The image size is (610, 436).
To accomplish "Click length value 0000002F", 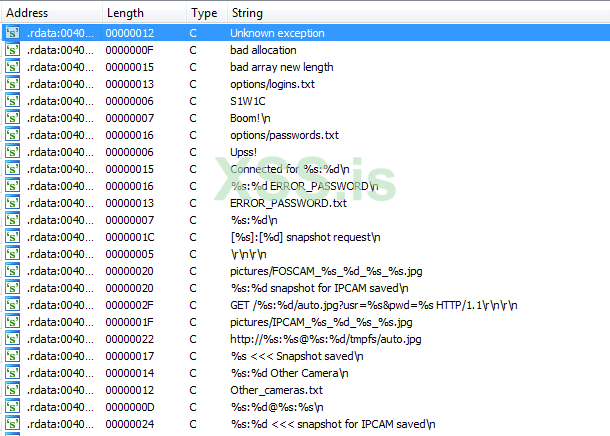I will [130, 305].
